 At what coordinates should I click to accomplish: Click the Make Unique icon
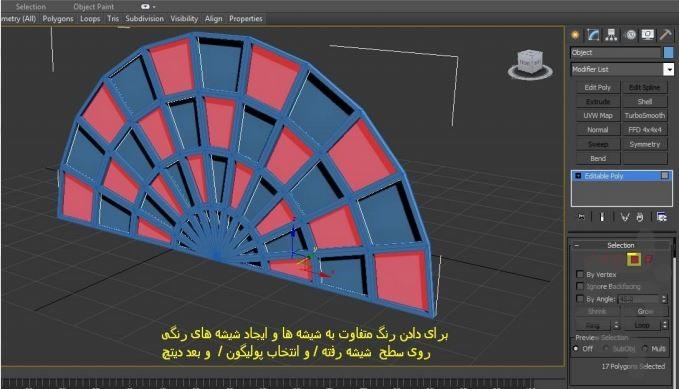pyautogui.click(x=624, y=217)
